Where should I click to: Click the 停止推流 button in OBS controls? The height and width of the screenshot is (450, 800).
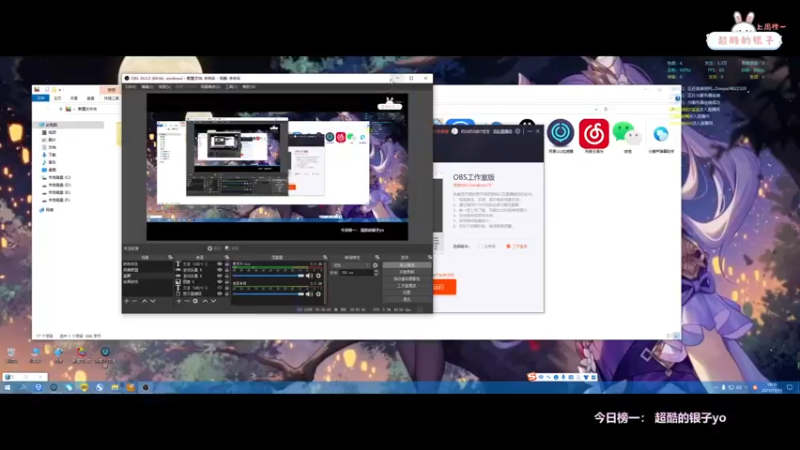click(x=407, y=265)
